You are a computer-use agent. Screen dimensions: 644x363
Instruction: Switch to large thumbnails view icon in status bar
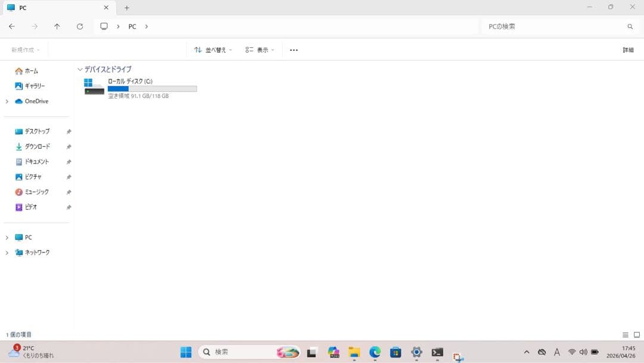click(x=637, y=334)
